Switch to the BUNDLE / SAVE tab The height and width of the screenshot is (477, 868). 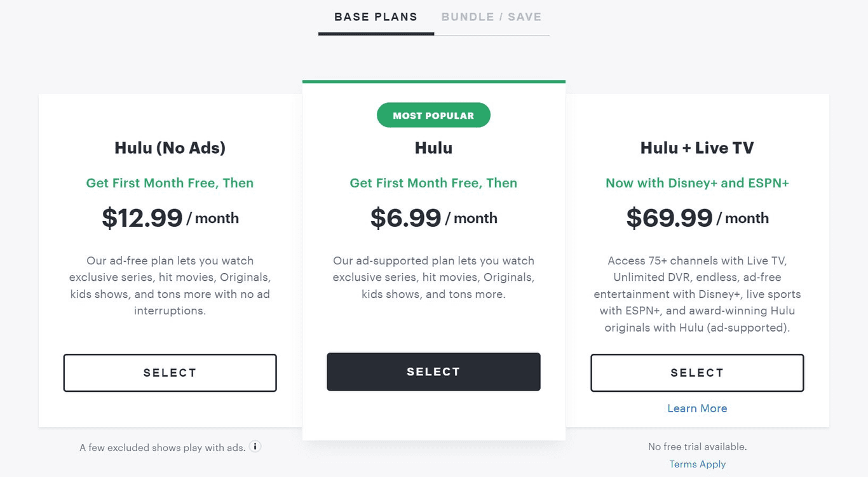pyautogui.click(x=491, y=17)
